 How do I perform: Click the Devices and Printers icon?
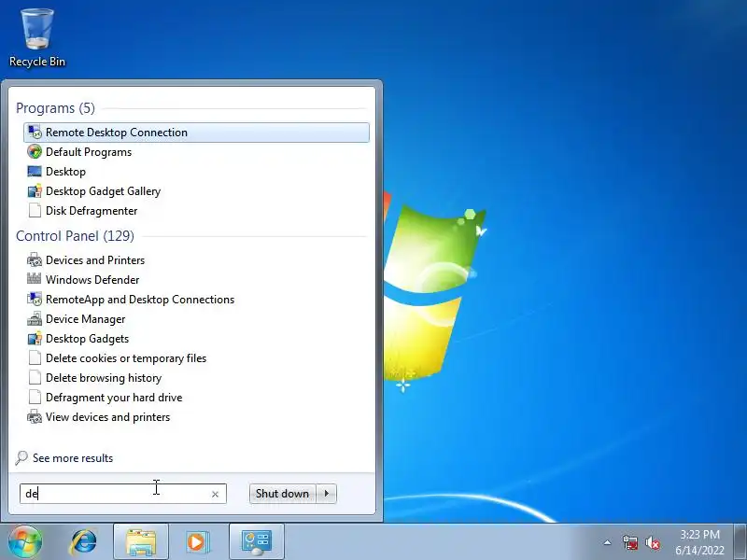click(35, 260)
